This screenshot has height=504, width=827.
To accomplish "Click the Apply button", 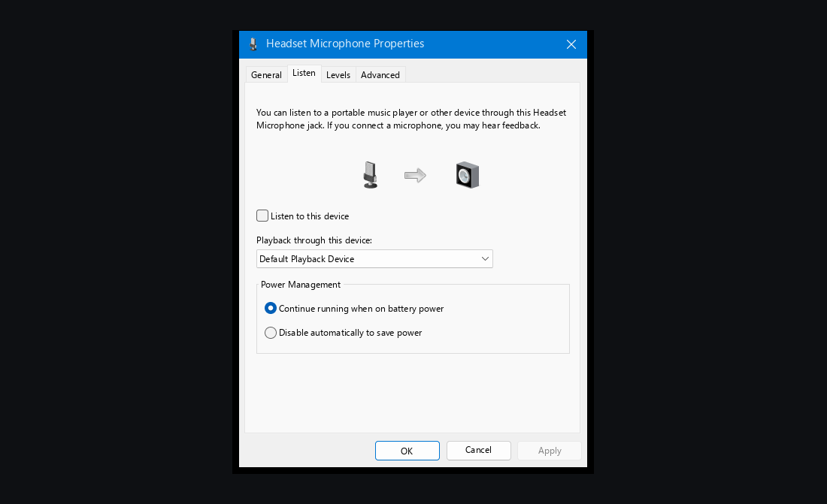I will point(550,451).
